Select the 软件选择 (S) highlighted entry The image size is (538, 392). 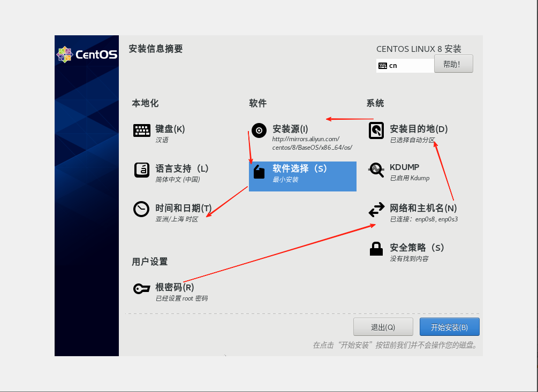(x=299, y=168)
